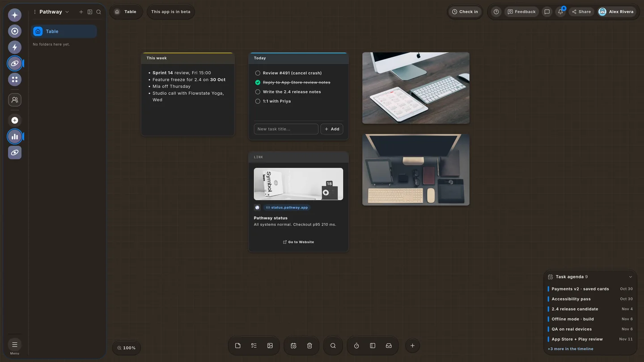Click Go to Website link

298,242
